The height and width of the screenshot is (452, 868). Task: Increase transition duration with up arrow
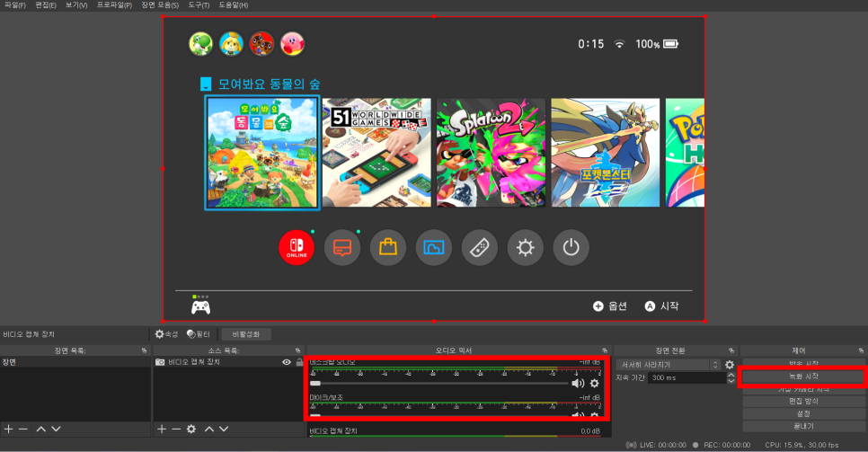point(731,375)
